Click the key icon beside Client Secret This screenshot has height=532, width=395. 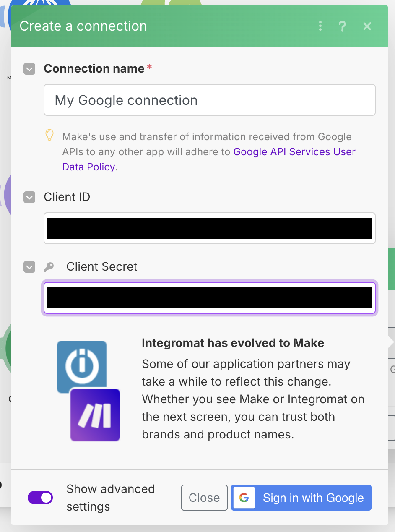click(x=49, y=267)
